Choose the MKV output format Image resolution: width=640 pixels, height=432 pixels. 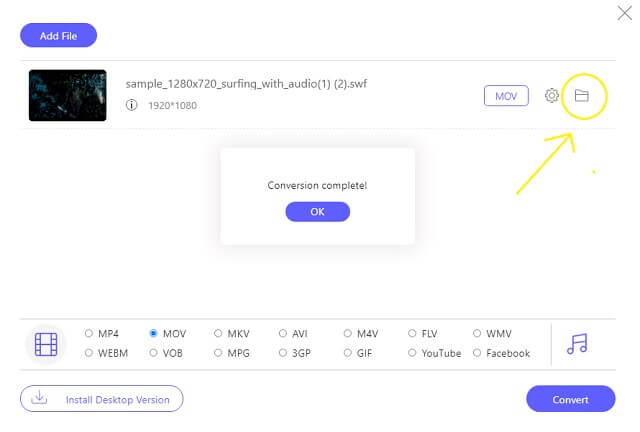tap(219, 333)
